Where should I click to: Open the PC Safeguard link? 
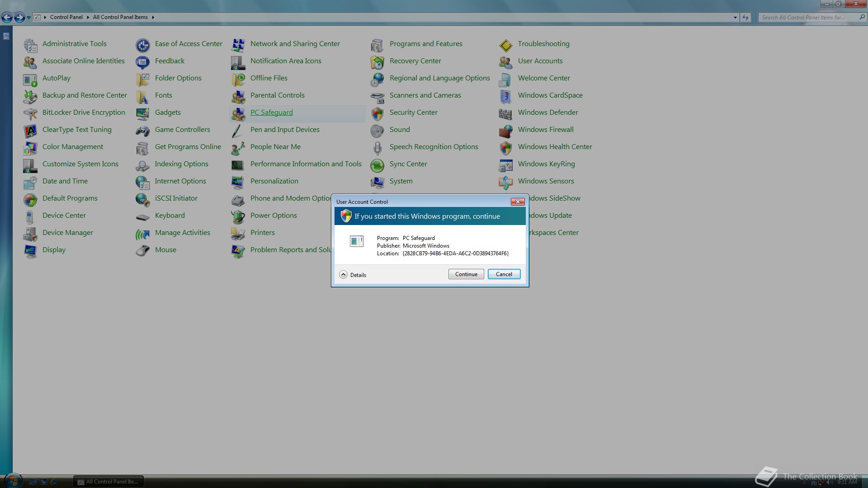click(271, 113)
